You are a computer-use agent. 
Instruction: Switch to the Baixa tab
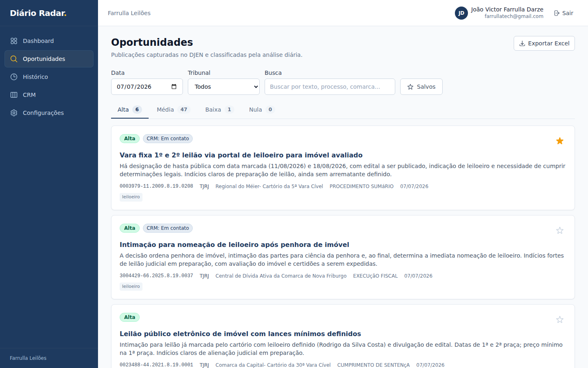[x=219, y=110]
